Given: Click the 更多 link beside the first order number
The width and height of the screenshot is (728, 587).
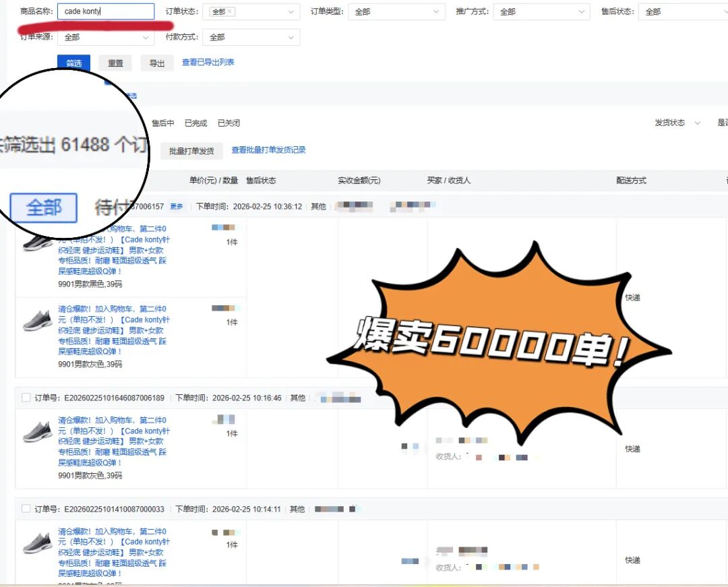Looking at the screenshot, I should (177, 206).
